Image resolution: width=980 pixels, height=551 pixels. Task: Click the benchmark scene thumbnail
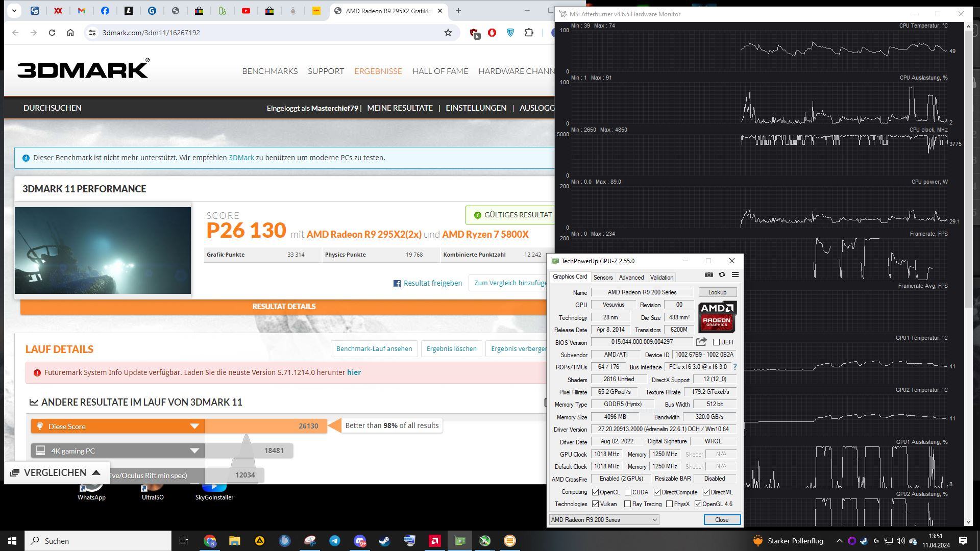pyautogui.click(x=103, y=251)
